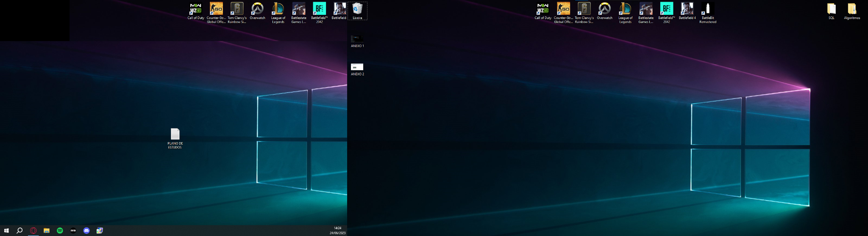Open File Explorer from taskbar
868x236 pixels.
pos(47,231)
